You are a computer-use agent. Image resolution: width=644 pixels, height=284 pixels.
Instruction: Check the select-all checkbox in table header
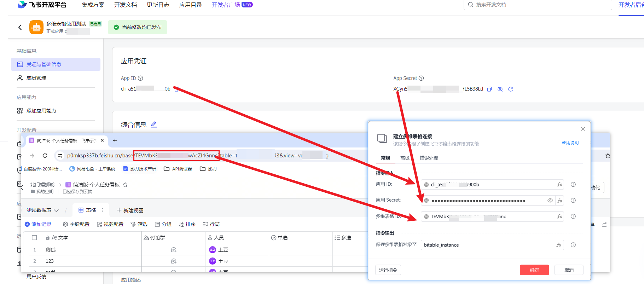click(x=34, y=238)
